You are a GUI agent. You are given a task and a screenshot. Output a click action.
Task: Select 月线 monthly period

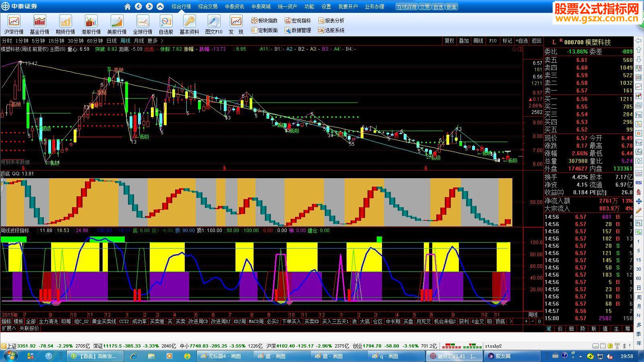point(139,41)
